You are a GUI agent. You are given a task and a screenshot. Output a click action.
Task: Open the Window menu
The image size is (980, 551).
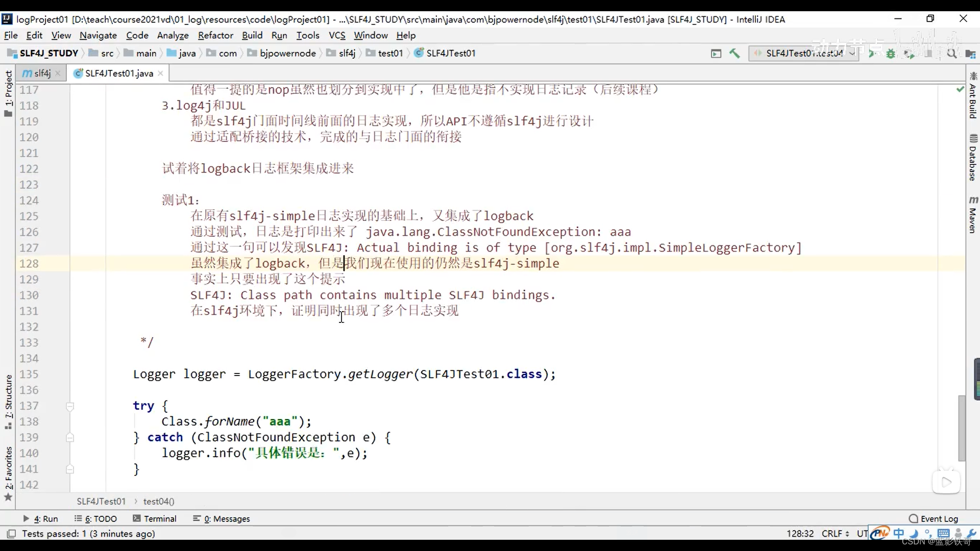click(371, 35)
